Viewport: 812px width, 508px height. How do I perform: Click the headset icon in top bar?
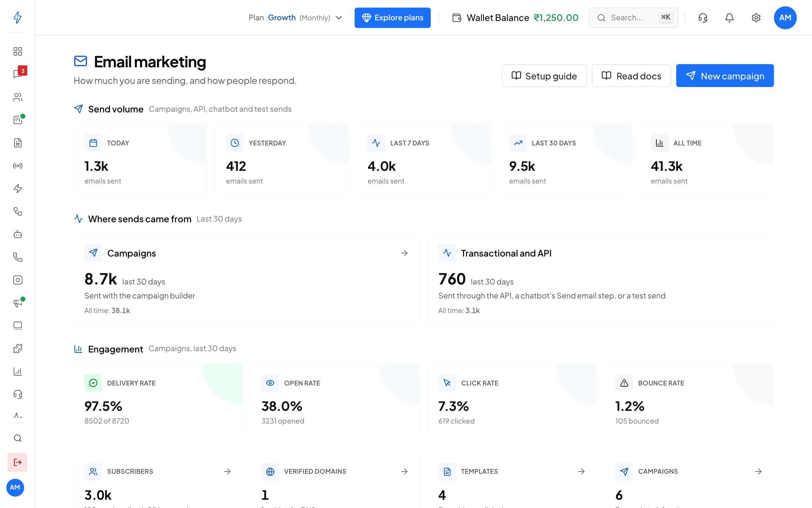(703, 17)
